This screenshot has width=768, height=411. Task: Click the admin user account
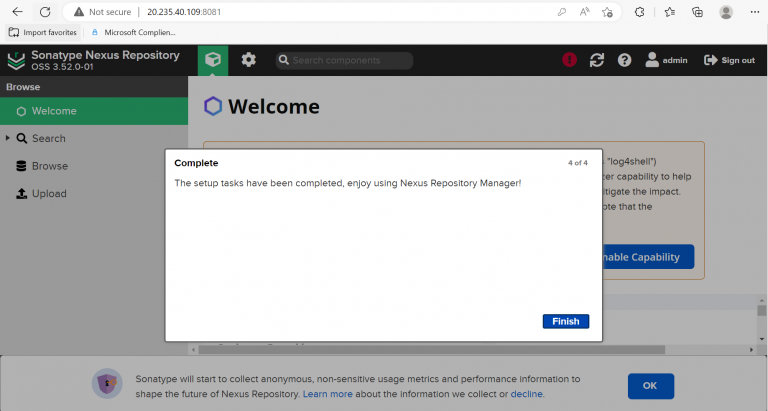point(667,60)
